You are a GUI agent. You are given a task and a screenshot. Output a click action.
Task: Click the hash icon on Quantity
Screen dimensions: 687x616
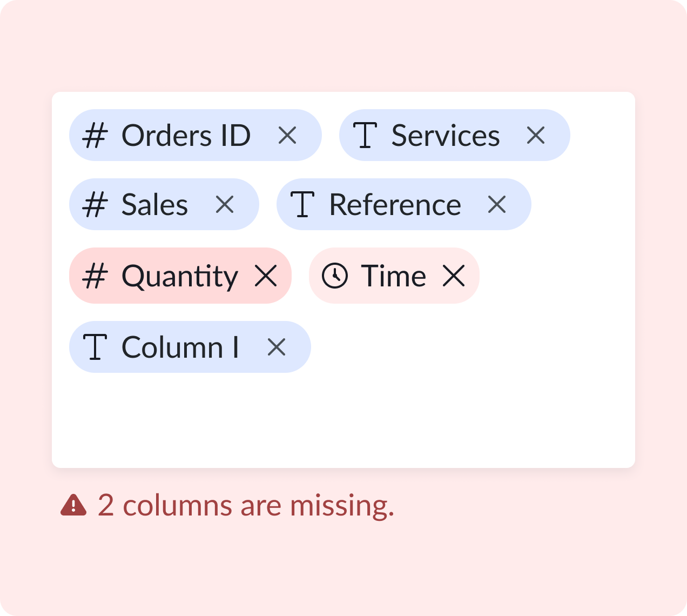(x=95, y=276)
